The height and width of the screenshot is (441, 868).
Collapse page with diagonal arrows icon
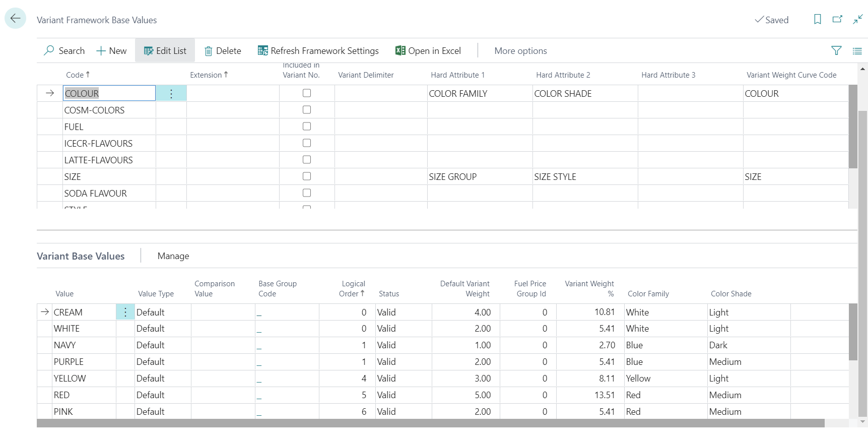coord(857,19)
